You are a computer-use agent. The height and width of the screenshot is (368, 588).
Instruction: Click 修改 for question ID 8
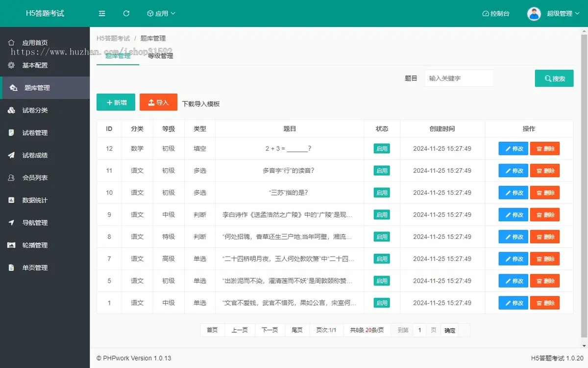513,237
